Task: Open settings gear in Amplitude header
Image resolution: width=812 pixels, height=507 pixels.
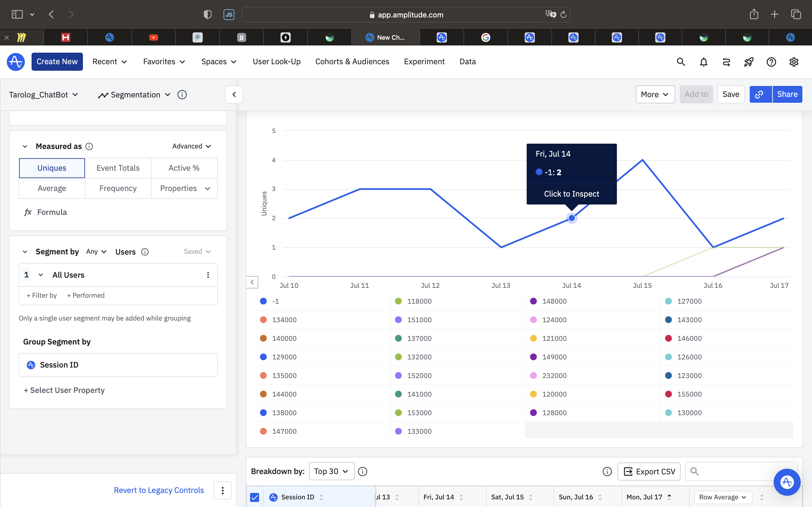Action: tap(794, 62)
